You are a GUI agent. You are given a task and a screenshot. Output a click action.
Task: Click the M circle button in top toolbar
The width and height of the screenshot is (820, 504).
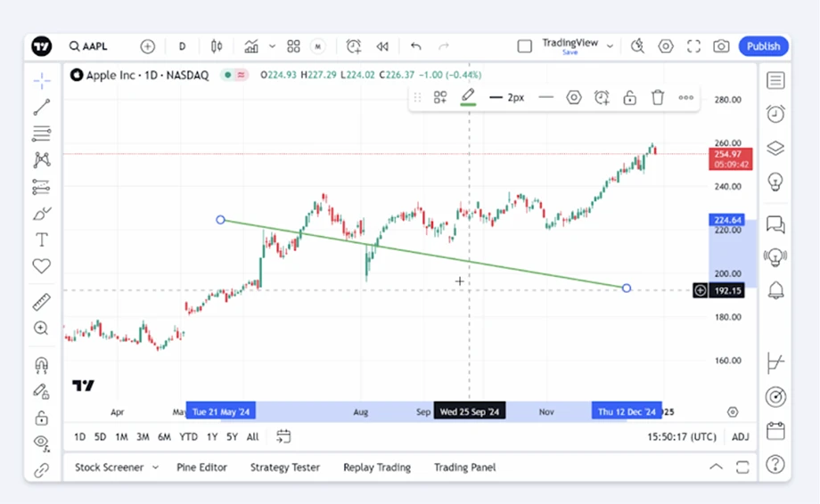(x=317, y=46)
